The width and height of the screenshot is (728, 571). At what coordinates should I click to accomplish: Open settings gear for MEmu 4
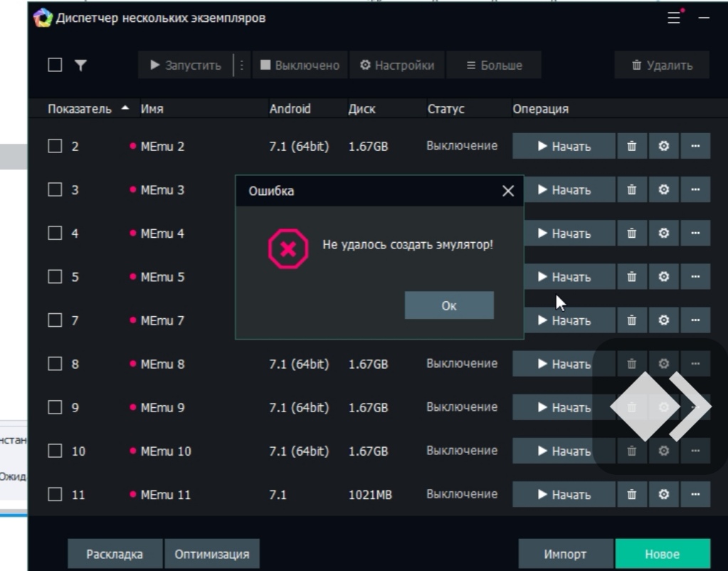(663, 234)
